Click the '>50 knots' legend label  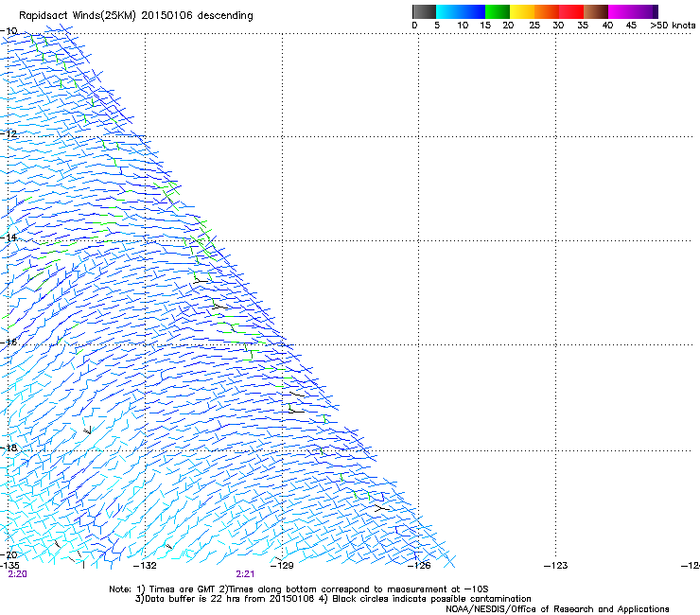click(673, 26)
